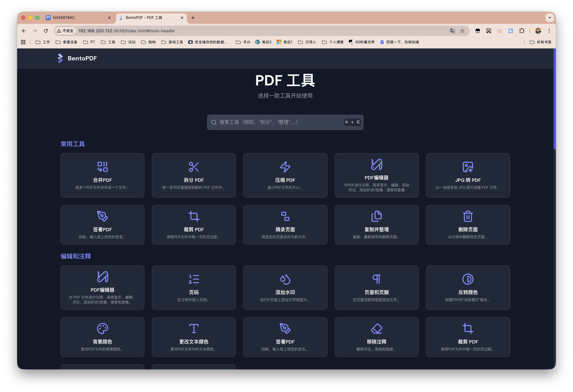Open the 家里设备 bookmarks folder
The height and width of the screenshot is (392, 573).
coord(67,42)
